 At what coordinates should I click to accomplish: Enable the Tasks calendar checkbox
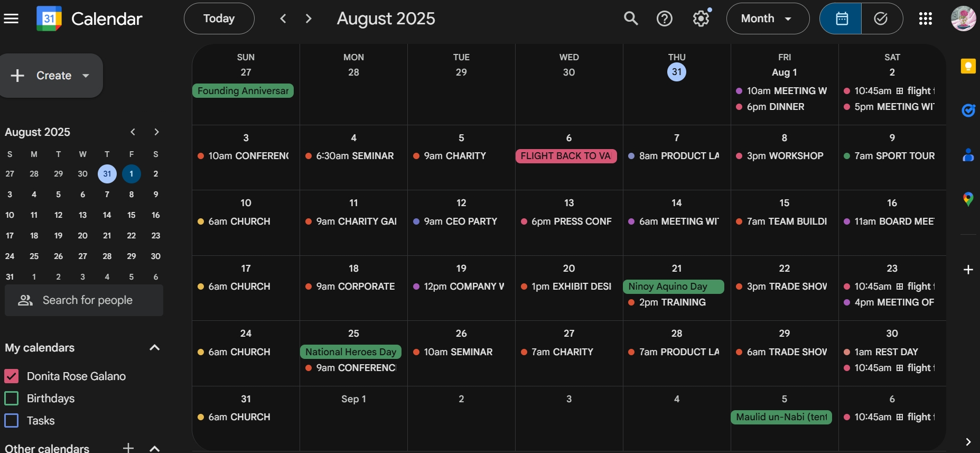coord(12,421)
